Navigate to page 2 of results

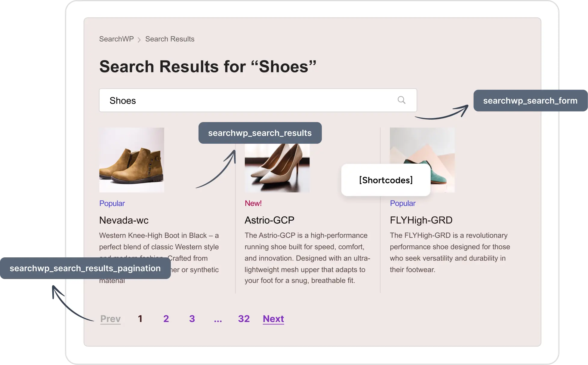(166, 318)
